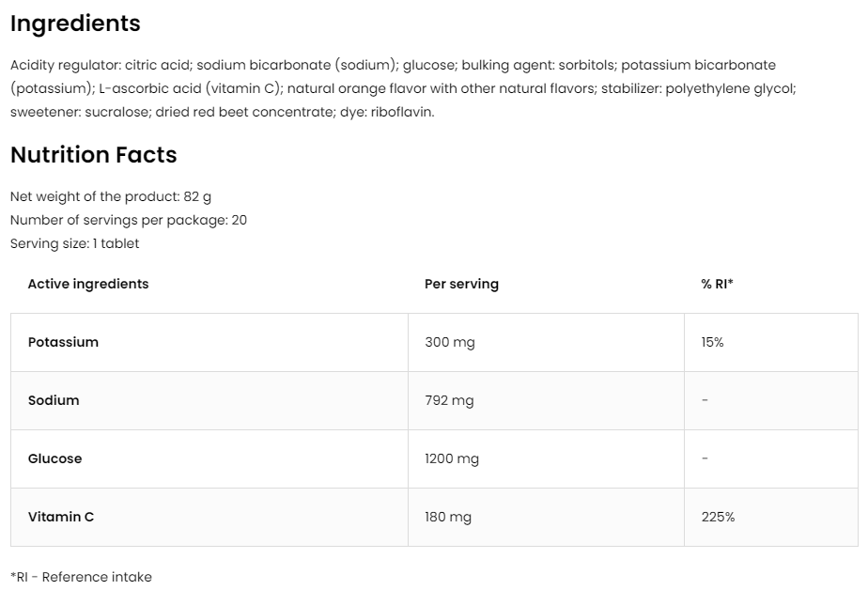Select the Glucose row label
The image size is (868, 590).
[x=54, y=458]
